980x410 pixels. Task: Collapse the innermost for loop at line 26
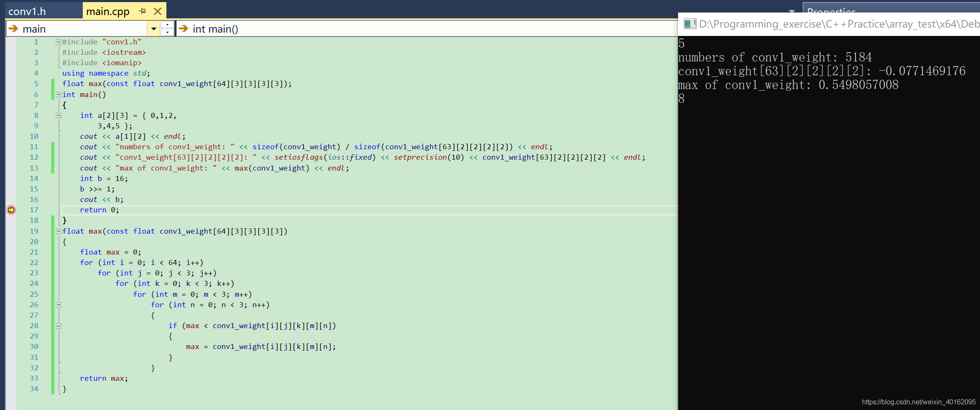[59, 305]
